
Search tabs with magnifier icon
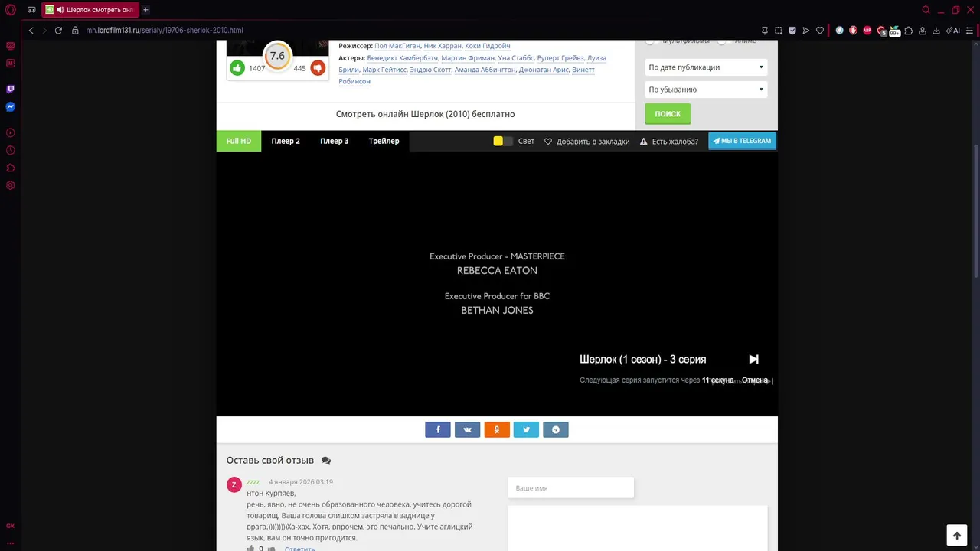926,10
